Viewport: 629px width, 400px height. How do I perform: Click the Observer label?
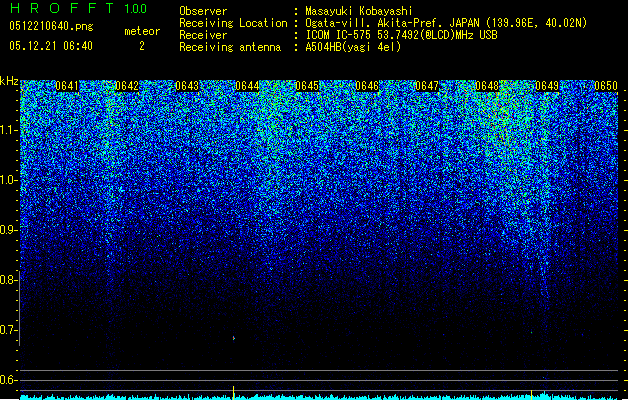[203, 11]
